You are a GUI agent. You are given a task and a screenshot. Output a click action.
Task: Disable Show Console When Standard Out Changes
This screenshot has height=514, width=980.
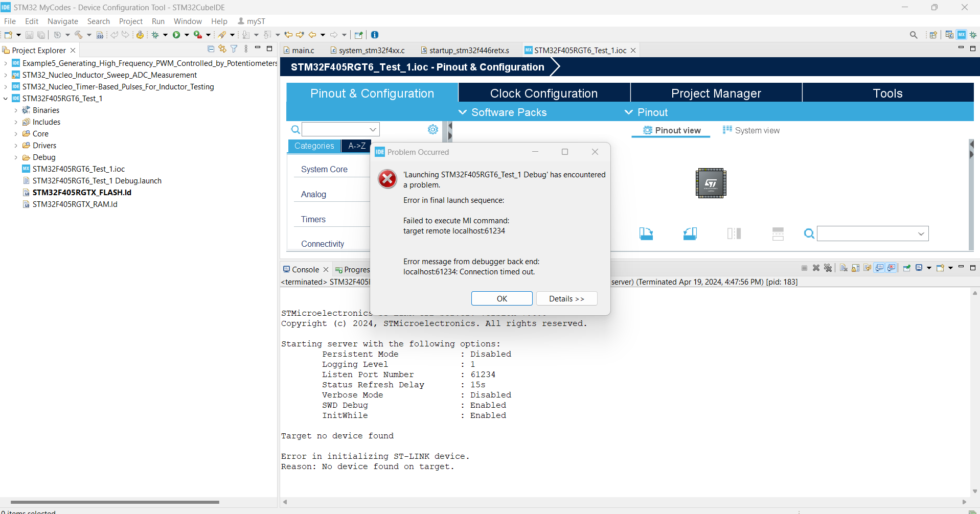tap(879, 267)
